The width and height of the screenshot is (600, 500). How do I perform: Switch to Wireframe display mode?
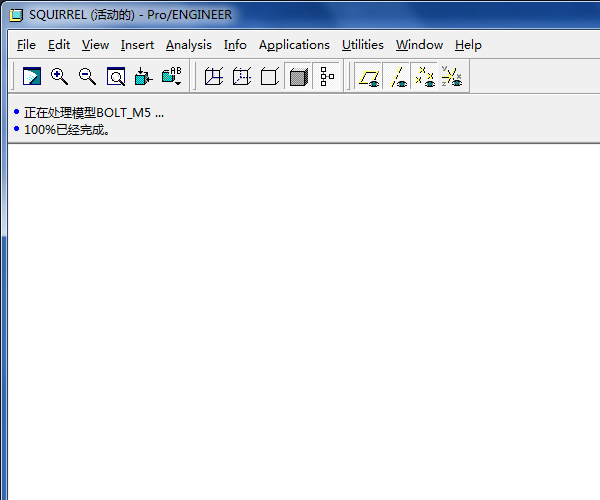214,76
